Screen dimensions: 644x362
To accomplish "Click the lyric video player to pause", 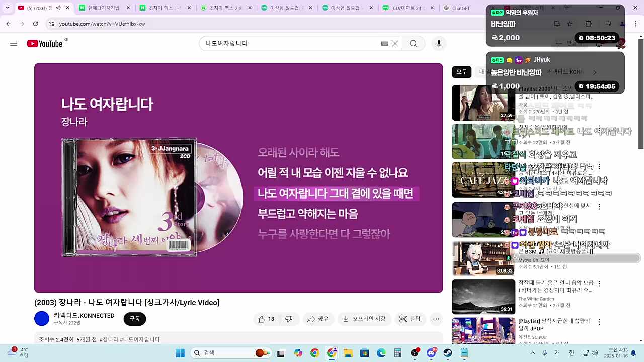I will click(238, 178).
